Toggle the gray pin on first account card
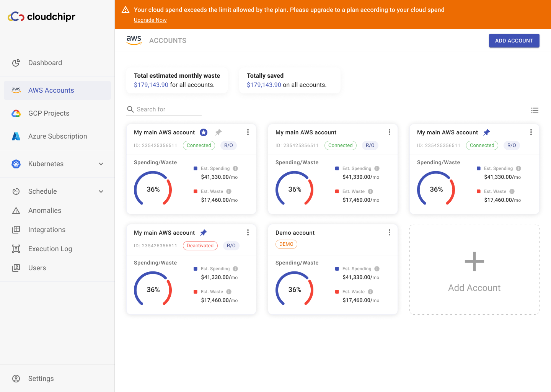This screenshot has width=551, height=392. (218, 132)
